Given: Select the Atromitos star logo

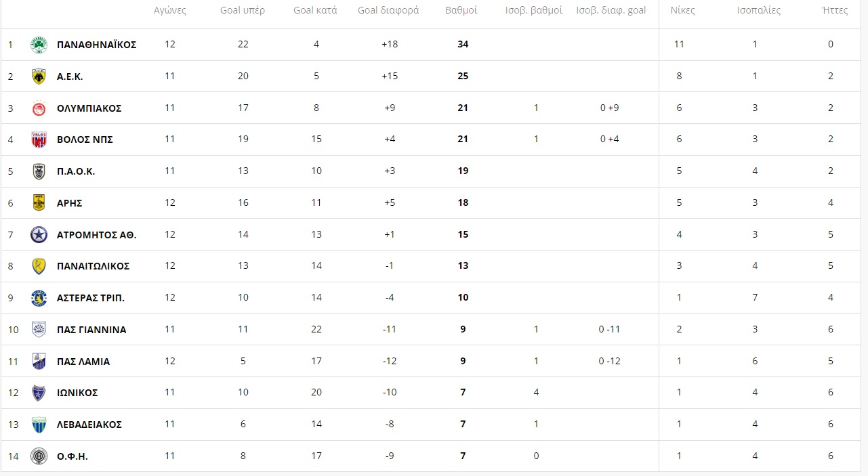Looking at the screenshot, I should pyautogui.click(x=39, y=235).
